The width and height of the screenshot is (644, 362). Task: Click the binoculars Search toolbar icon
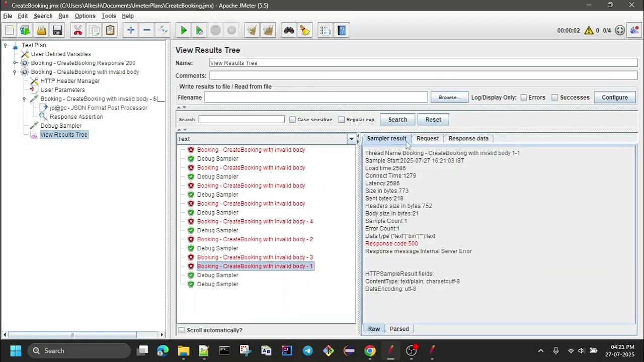[289, 31]
